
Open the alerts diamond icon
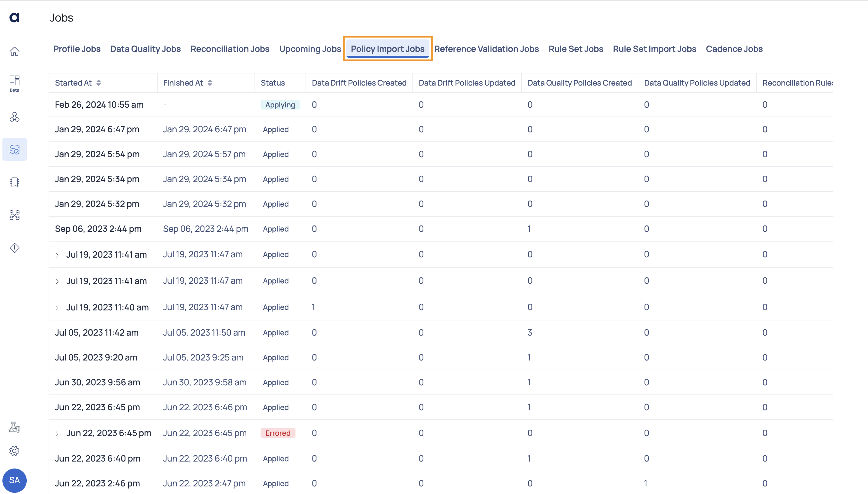pos(14,248)
